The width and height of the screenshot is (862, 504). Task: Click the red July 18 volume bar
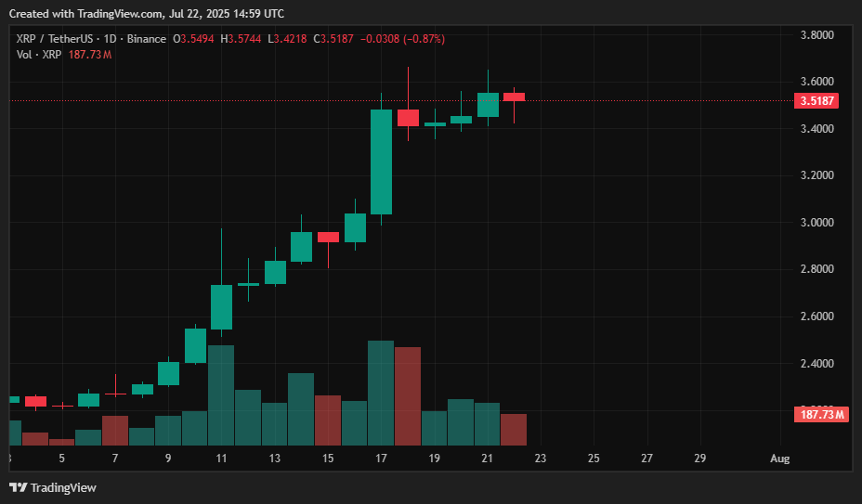click(408, 396)
